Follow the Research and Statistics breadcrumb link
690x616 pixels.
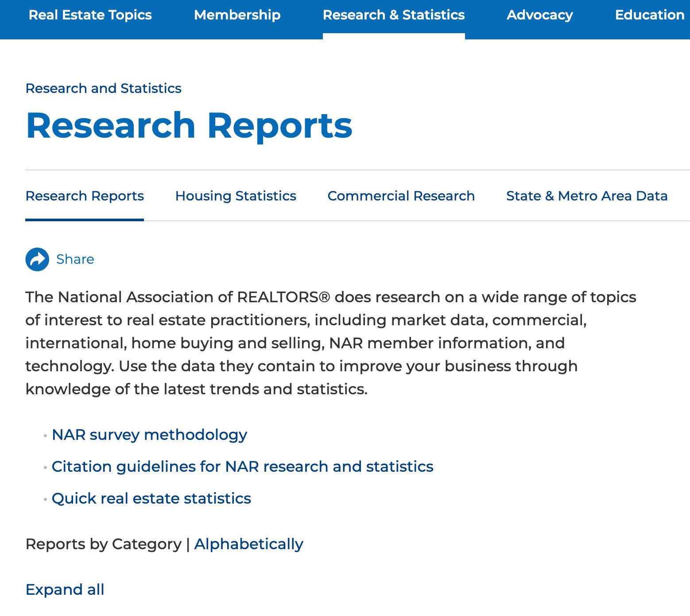104,89
